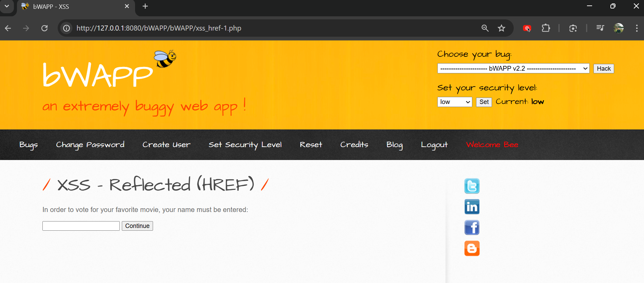Select Set Security Level menu item

[245, 145]
